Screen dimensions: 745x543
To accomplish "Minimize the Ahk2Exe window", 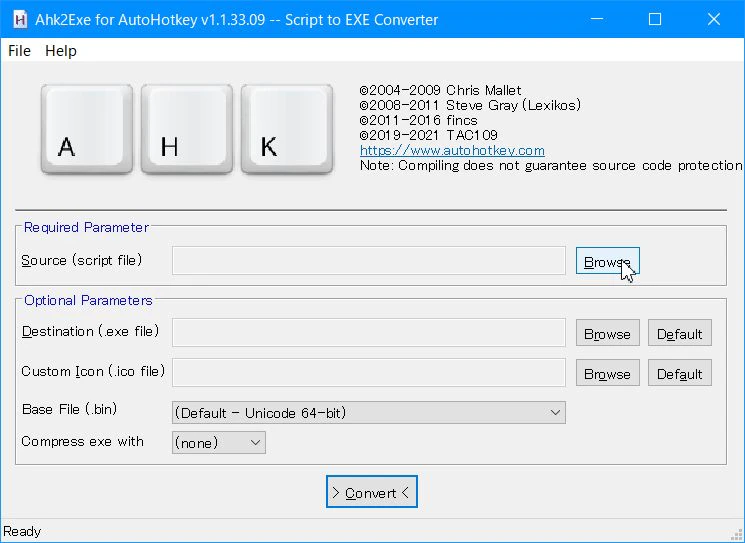I will click(597, 19).
